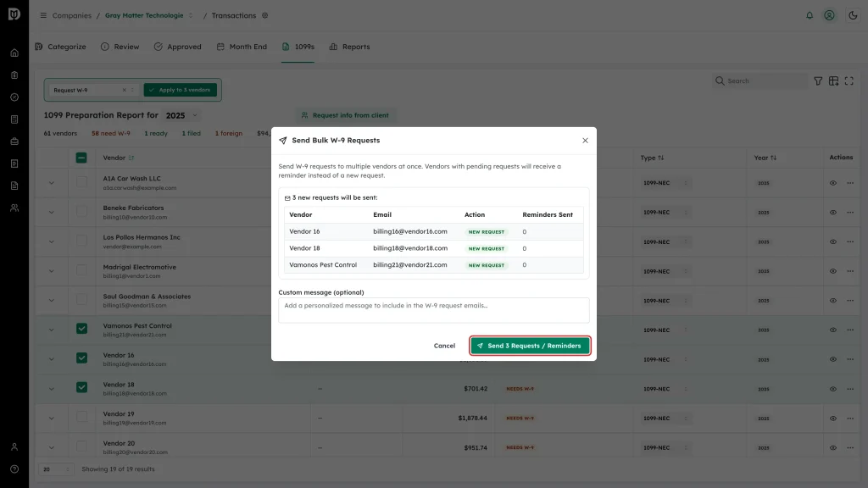
Task: Expand the Vendor 20 row
Action: click(52, 447)
